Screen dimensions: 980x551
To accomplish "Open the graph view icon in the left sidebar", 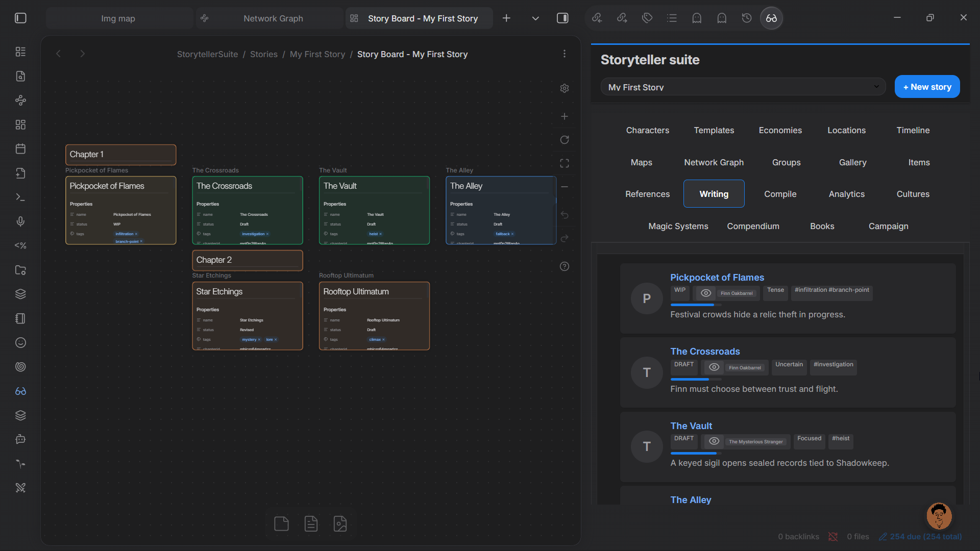I will click(20, 101).
